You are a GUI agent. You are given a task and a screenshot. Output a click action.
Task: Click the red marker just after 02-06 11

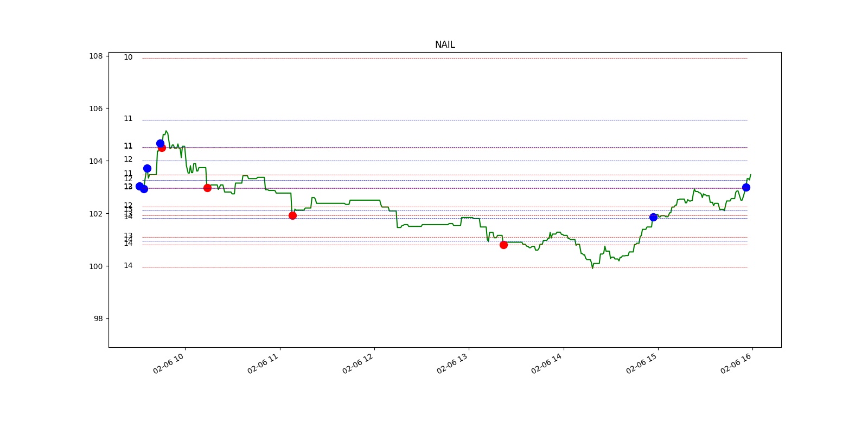point(292,215)
